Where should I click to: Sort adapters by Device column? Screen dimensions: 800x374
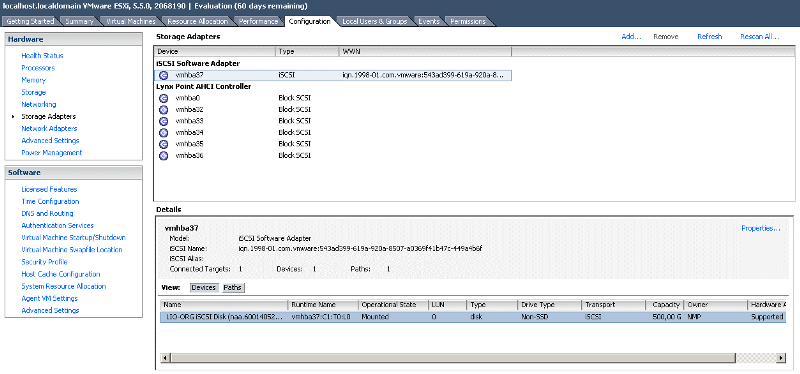[215, 52]
